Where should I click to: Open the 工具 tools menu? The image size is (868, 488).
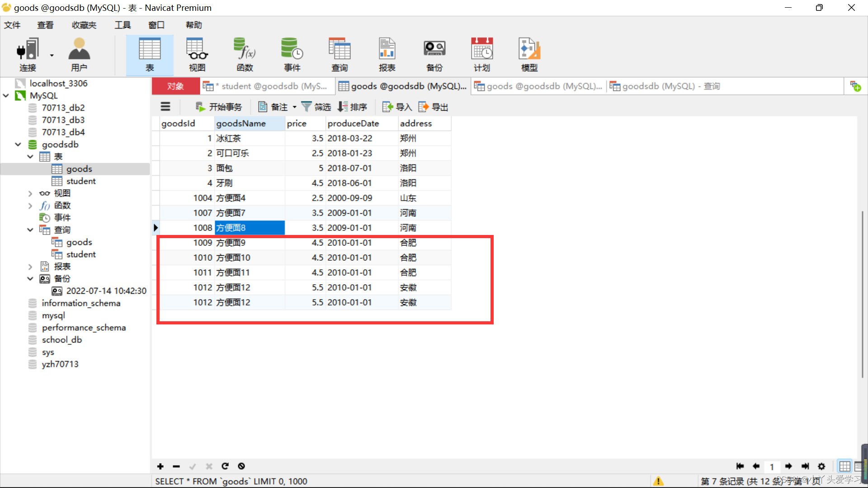click(x=123, y=25)
